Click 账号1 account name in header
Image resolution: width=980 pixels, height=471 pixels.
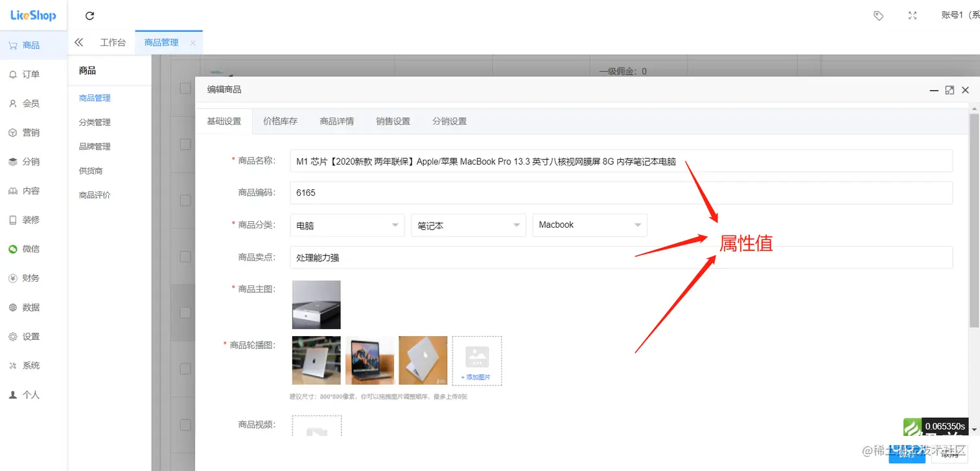coord(960,16)
